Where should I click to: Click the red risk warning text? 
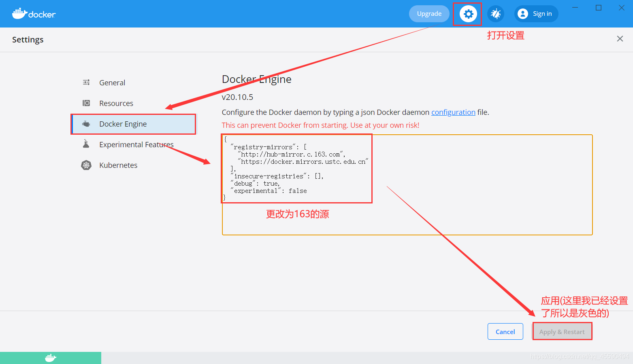(320, 125)
